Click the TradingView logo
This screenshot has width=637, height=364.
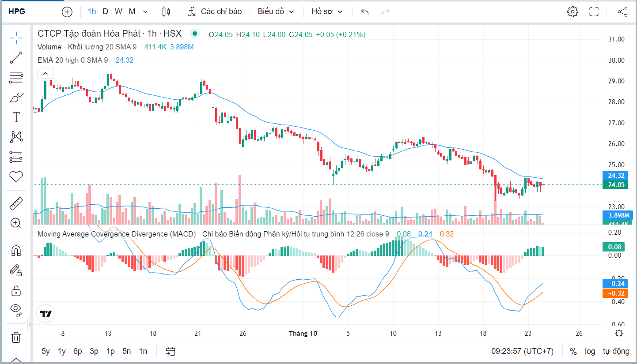(46, 314)
